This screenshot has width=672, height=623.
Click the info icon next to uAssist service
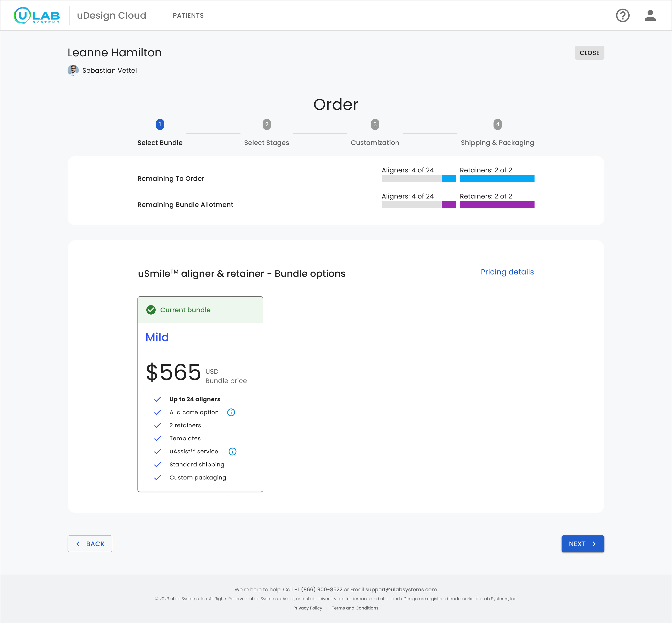(232, 451)
